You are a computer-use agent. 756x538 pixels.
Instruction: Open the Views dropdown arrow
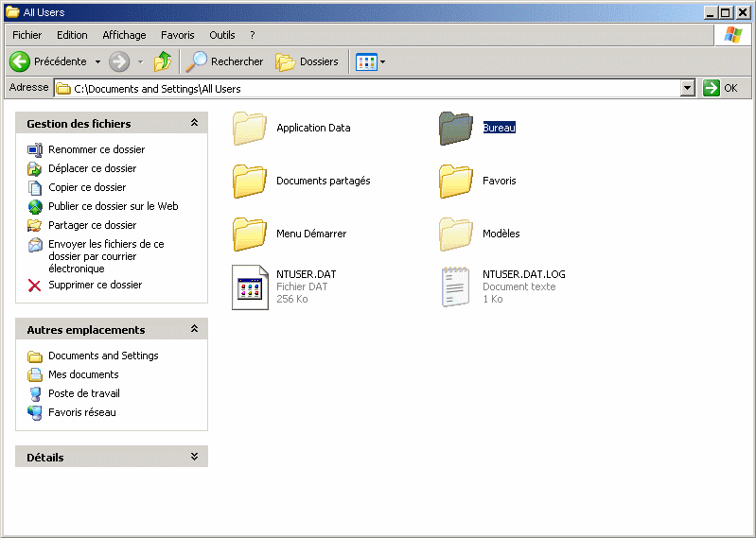383,61
